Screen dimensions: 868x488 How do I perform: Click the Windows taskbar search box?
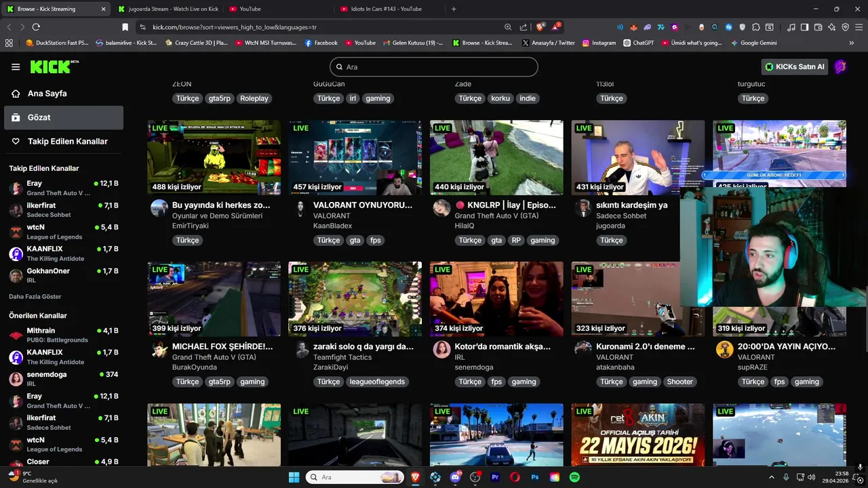click(355, 477)
